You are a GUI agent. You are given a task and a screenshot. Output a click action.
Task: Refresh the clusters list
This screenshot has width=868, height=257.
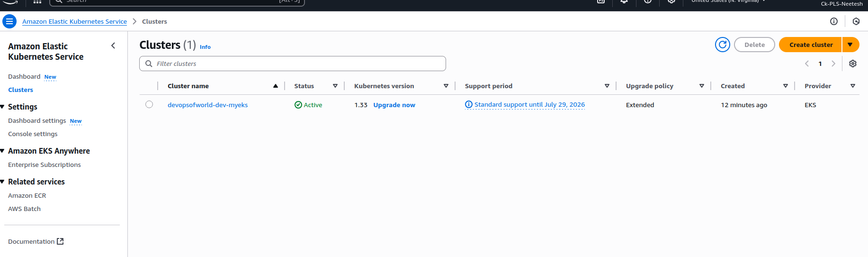pyautogui.click(x=723, y=45)
